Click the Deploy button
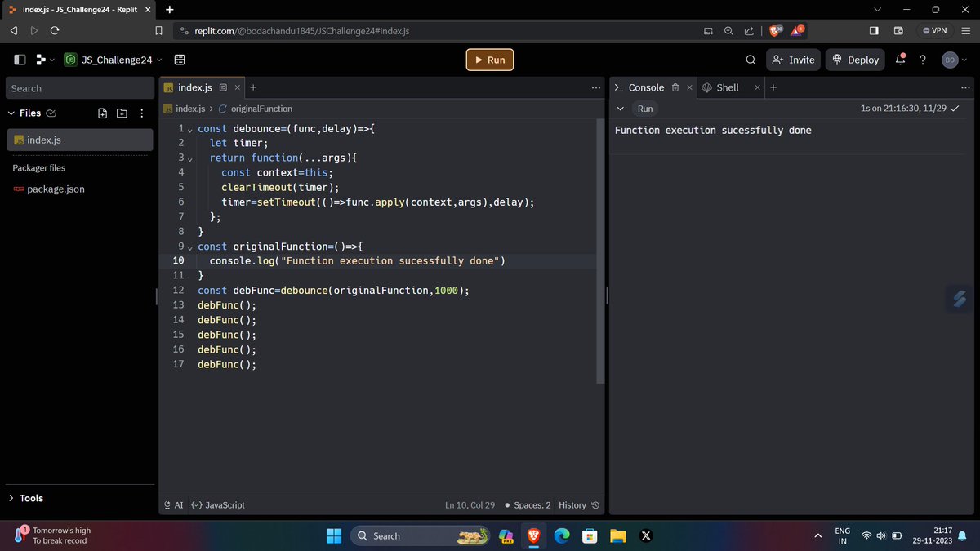The height and width of the screenshot is (551, 980). [856, 60]
